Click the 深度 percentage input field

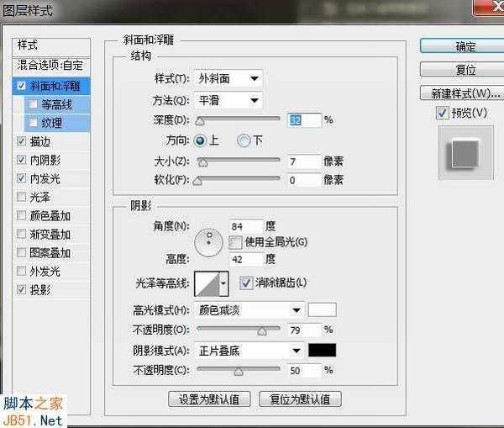[304, 120]
